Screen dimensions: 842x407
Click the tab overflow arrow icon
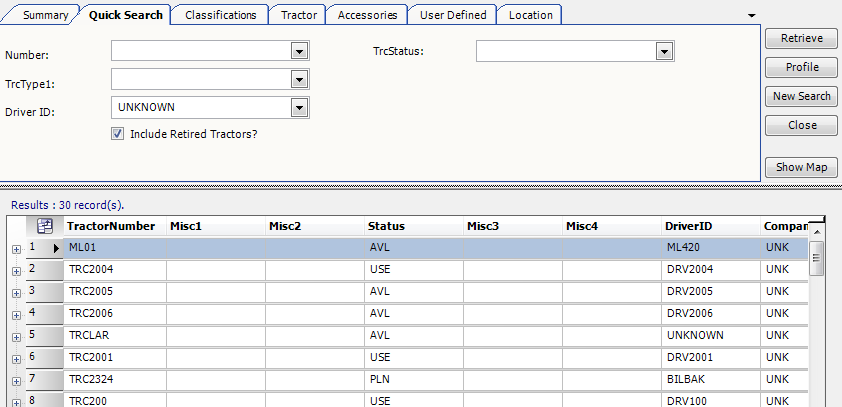point(752,15)
